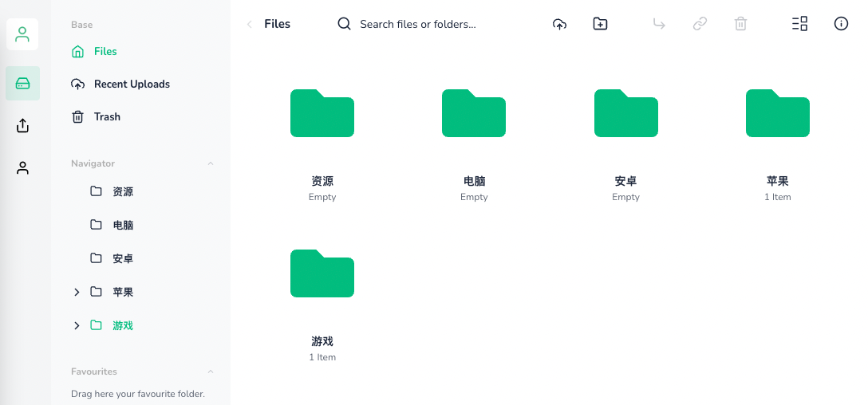Click the back arrow beside Files title
The width and height of the screenshot is (868, 405).
(250, 24)
